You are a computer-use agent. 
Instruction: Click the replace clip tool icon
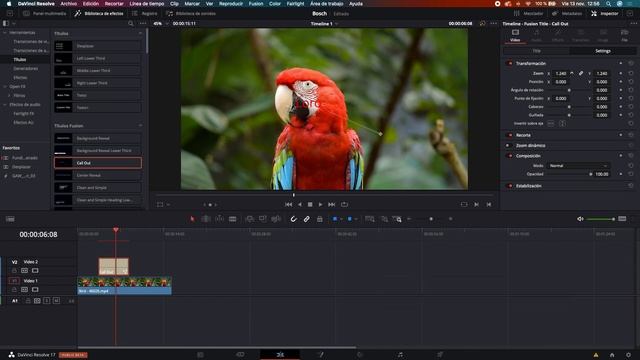(x=276, y=219)
